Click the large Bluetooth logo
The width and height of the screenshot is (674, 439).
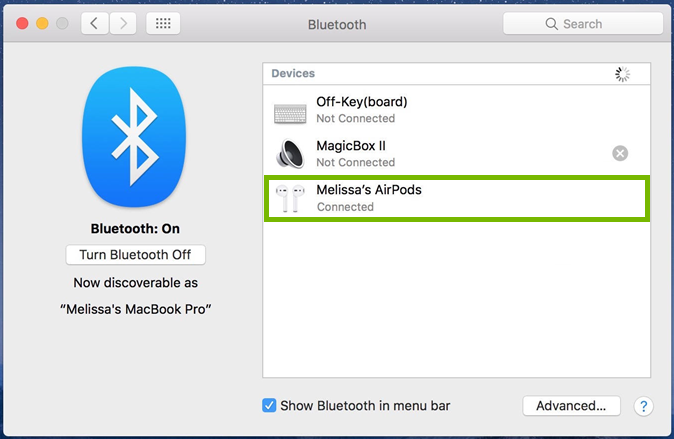[134, 137]
